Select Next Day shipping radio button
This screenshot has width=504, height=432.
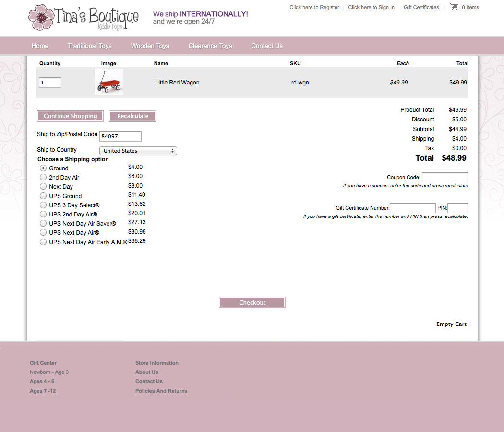[43, 186]
